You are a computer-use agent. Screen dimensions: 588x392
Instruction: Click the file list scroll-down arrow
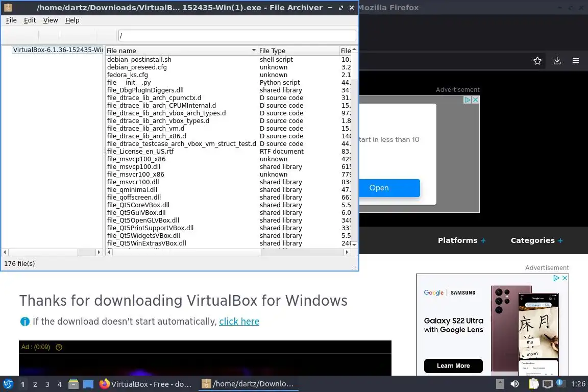coord(354,244)
